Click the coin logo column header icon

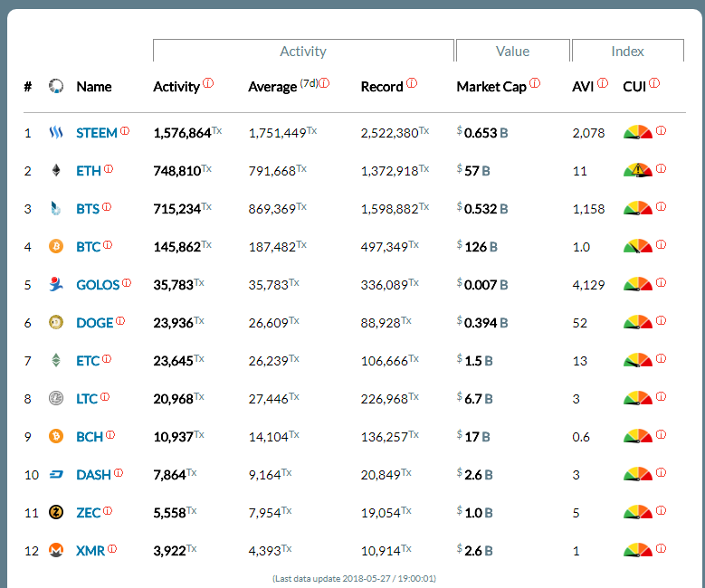point(56,86)
